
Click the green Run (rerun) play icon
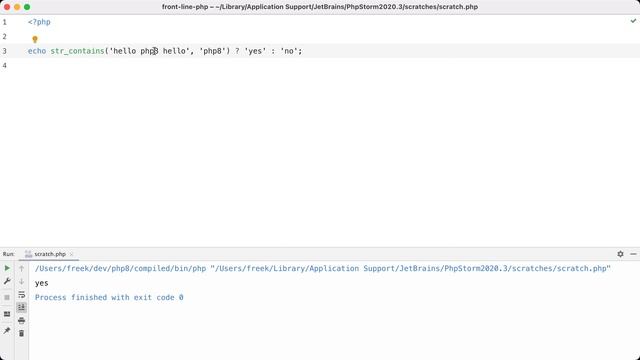click(7, 268)
